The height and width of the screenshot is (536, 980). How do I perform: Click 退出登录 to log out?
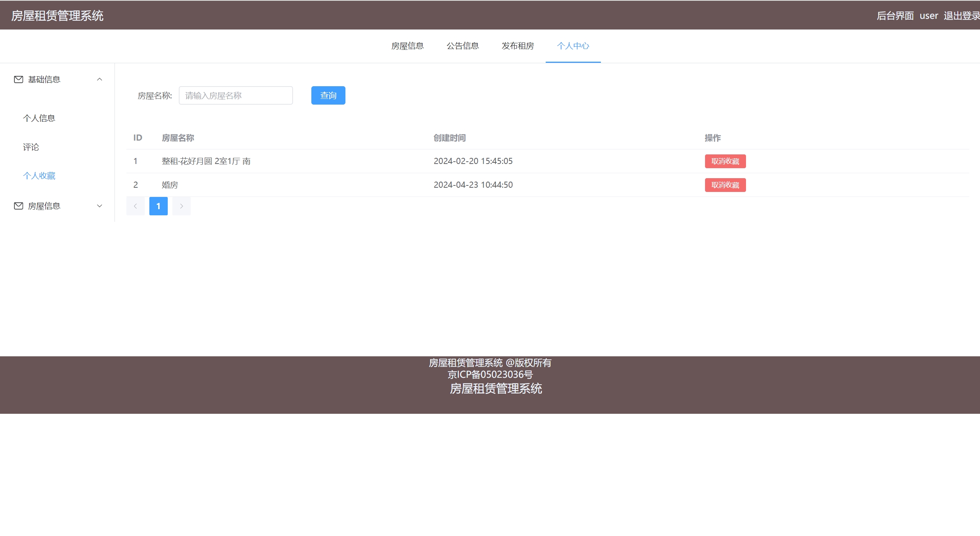pos(961,16)
